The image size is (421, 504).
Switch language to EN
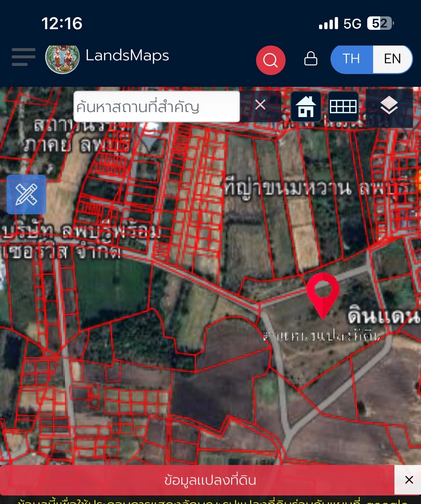click(x=392, y=59)
